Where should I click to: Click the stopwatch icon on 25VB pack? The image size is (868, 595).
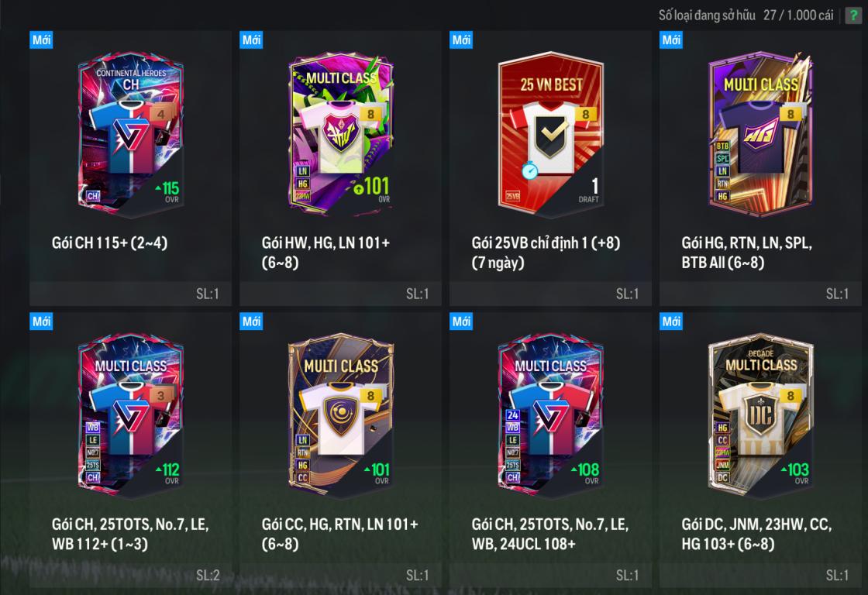click(x=530, y=170)
